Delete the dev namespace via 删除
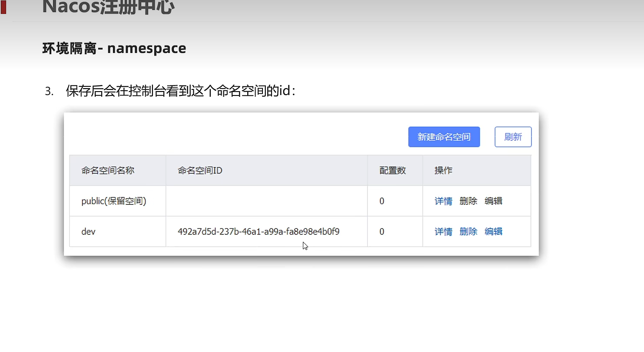The width and height of the screenshot is (644, 352). pyautogui.click(x=468, y=232)
